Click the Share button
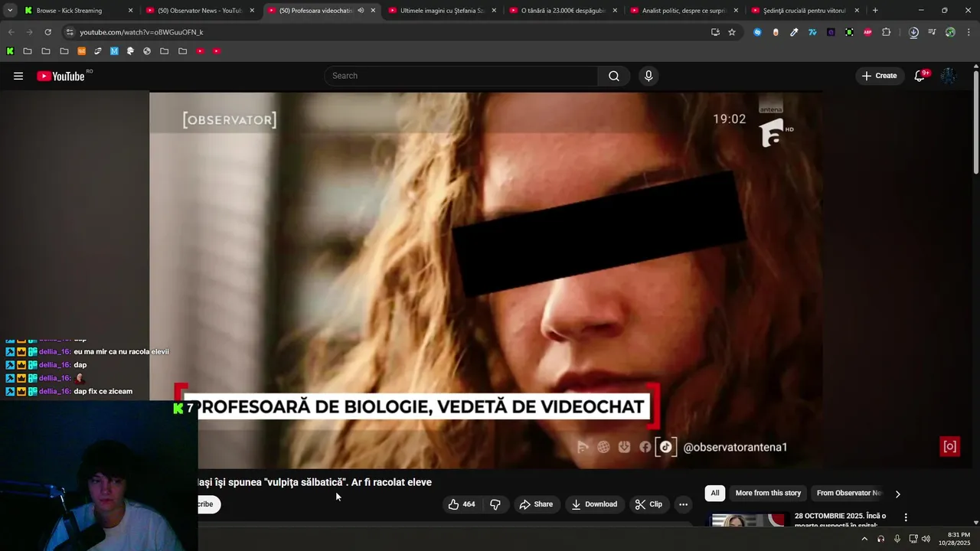 535,504
